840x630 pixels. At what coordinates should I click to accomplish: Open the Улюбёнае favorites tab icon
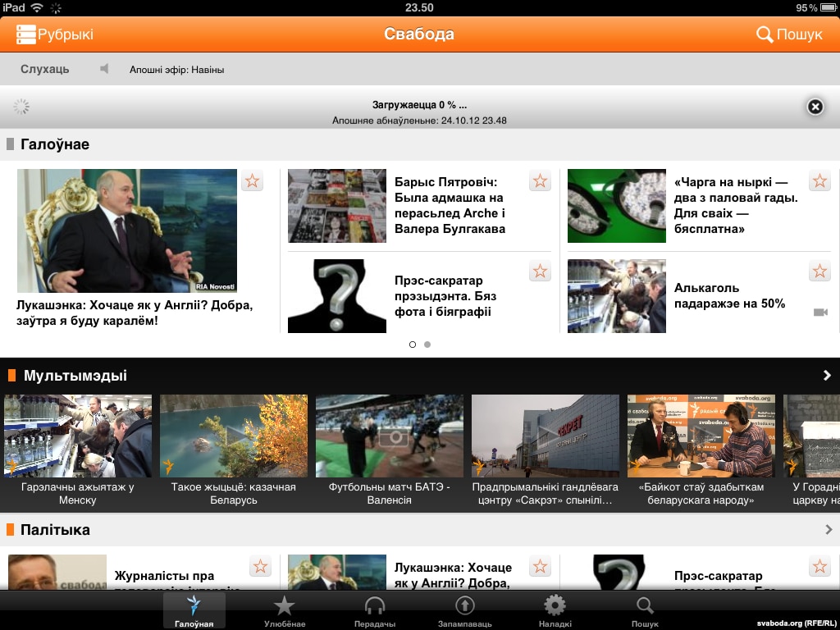point(284,604)
